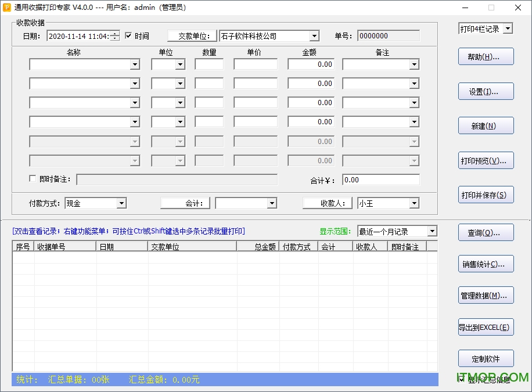This screenshot has height=392, width=532.
Task: Open the 帮助(H) help dialog
Action: point(486,56)
